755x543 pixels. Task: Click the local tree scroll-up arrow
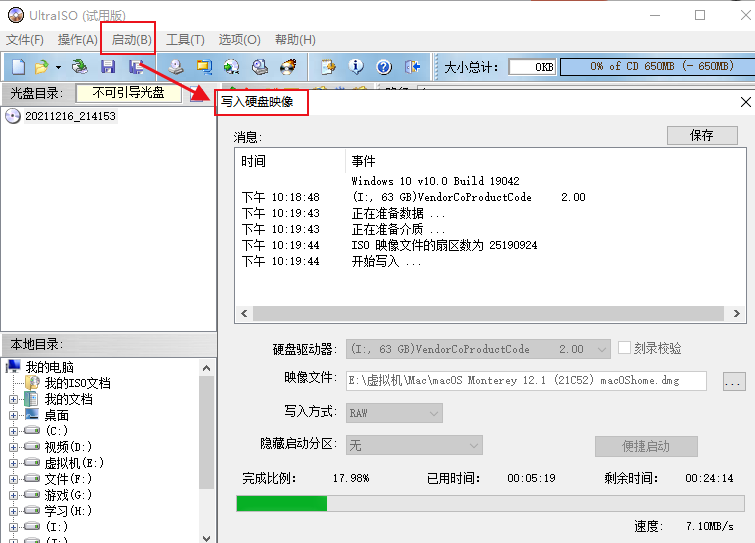point(207,368)
